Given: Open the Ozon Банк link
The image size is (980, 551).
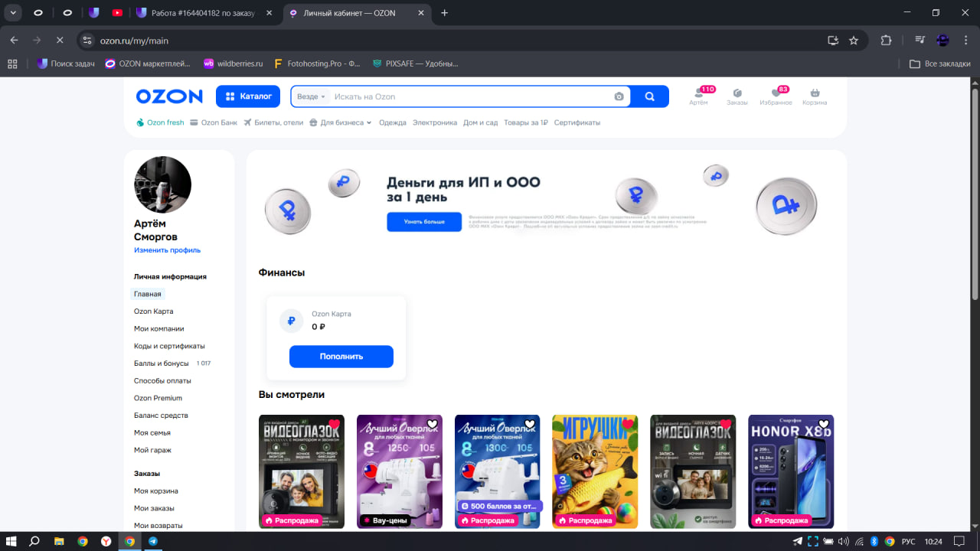Looking at the screenshot, I should [214, 122].
